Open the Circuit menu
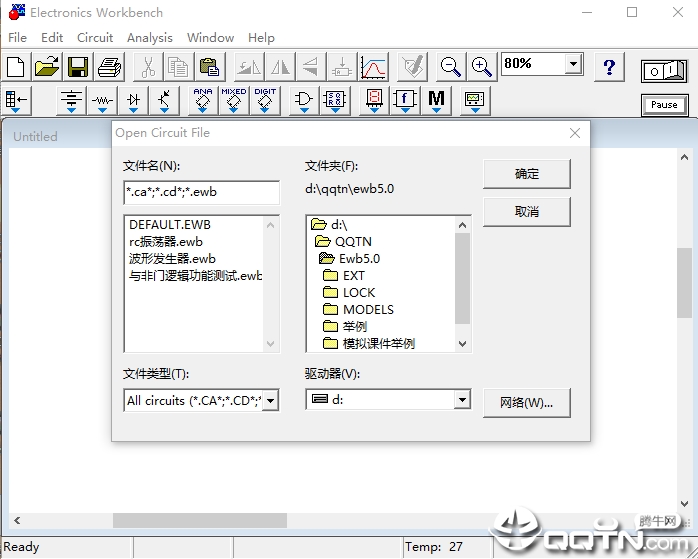This screenshot has width=698, height=559. [95, 38]
